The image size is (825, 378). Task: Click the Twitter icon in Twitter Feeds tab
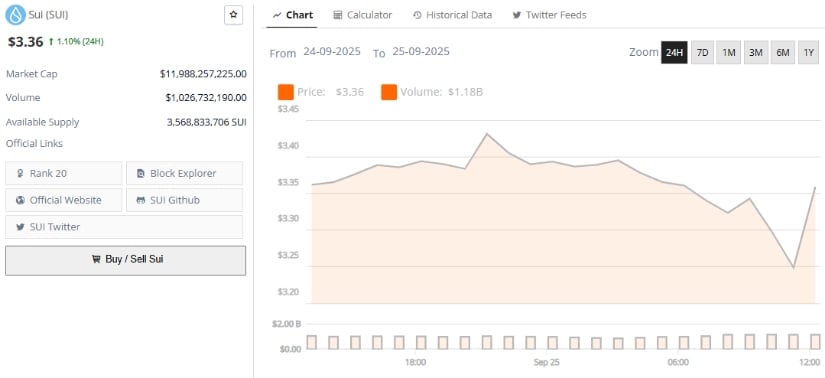pos(517,15)
